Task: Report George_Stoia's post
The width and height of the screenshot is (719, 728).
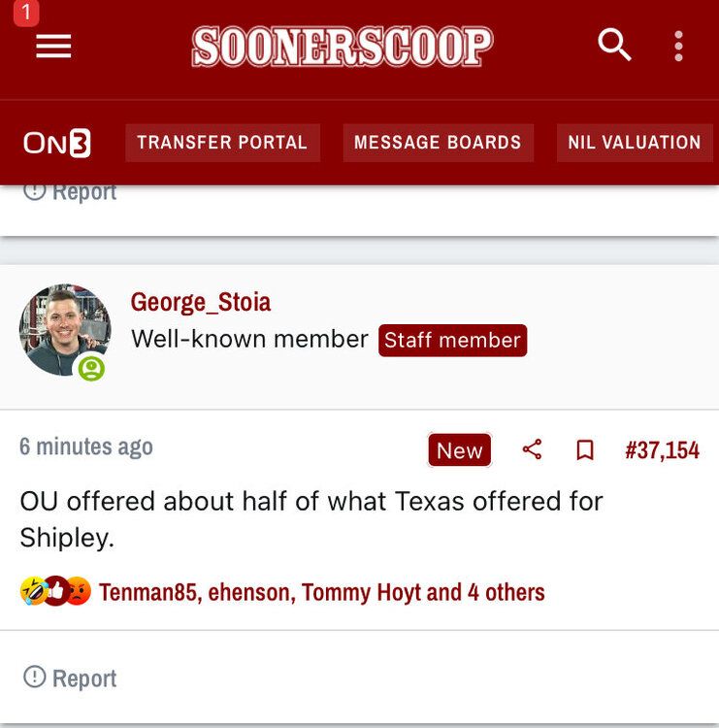Action: (70, 678)
